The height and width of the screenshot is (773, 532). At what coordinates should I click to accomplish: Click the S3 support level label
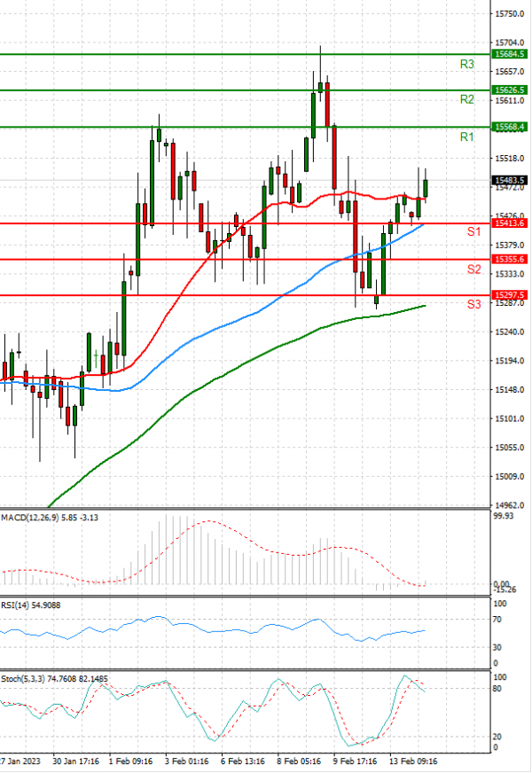pyautogui.click(x=473, y=304)
